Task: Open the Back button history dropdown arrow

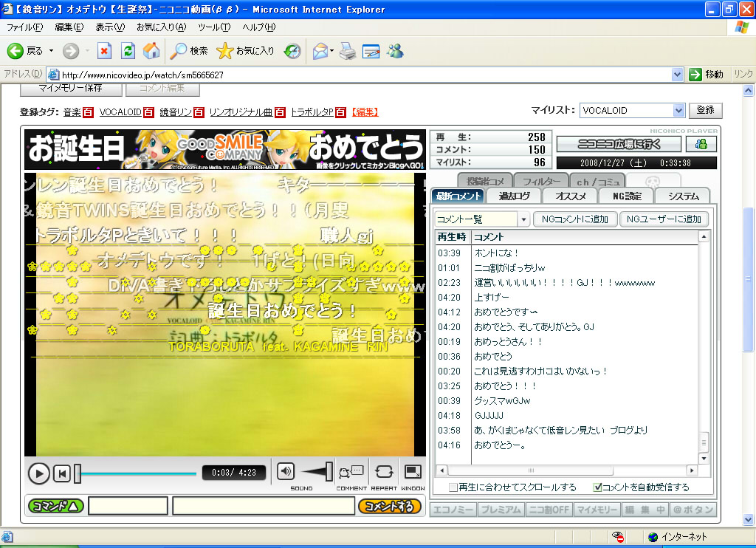Action: click(x=51, y=51)
